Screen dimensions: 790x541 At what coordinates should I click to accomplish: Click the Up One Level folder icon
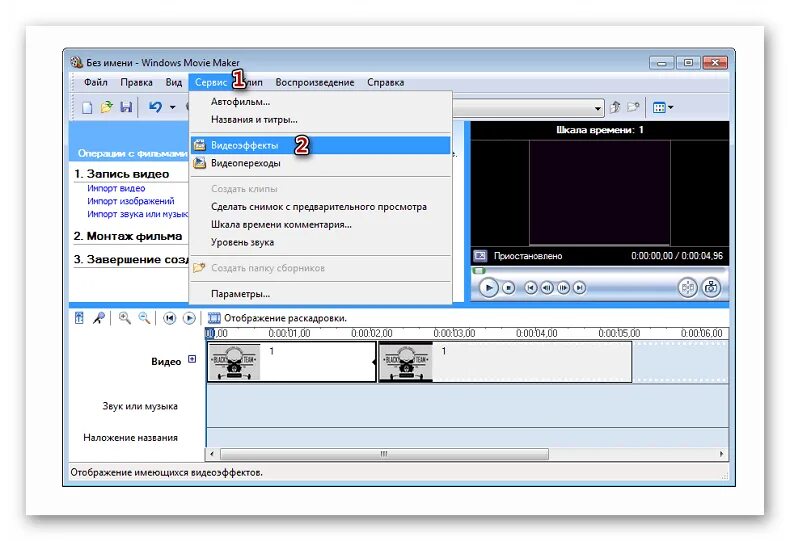pos(615,107)
